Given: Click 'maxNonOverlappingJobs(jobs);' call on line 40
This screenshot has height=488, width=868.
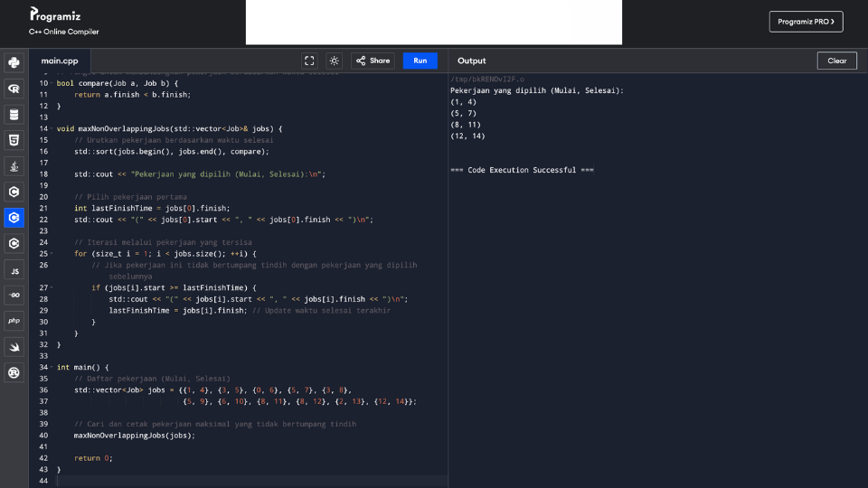Looking at the screenshot, I should pyautogui.click(x=135, y=436).
